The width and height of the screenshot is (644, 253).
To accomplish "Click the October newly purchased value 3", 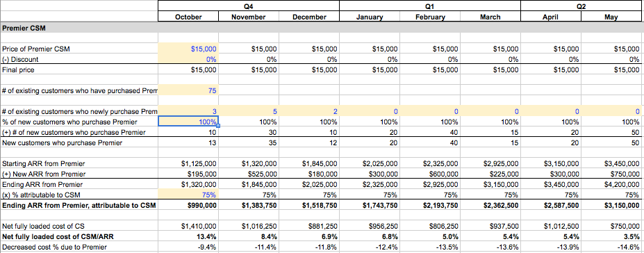I will tap(188, 111).
